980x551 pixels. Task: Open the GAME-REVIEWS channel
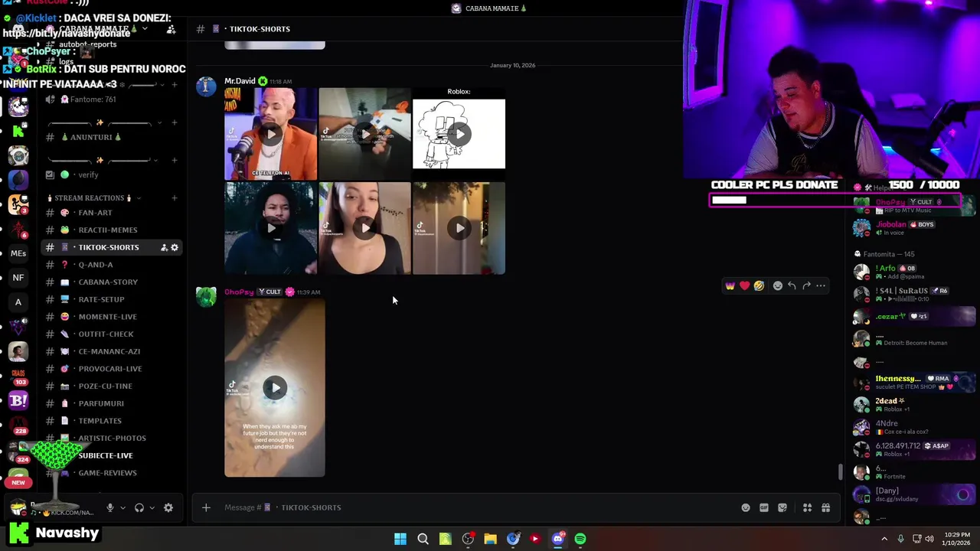113,473
